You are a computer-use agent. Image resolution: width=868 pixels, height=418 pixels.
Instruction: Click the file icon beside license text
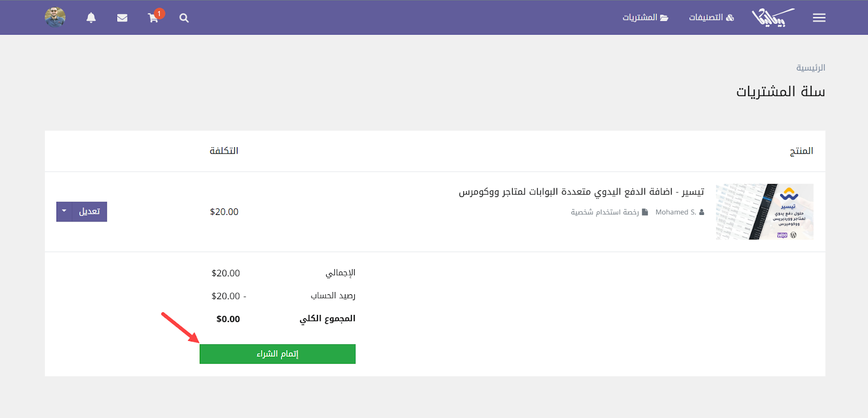click(645, 212)
